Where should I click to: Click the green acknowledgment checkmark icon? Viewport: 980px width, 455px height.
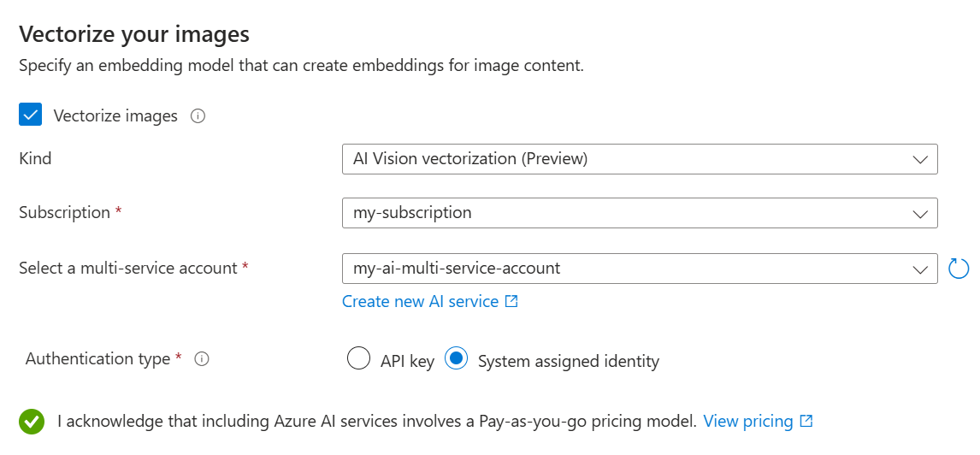coord(32,422)
